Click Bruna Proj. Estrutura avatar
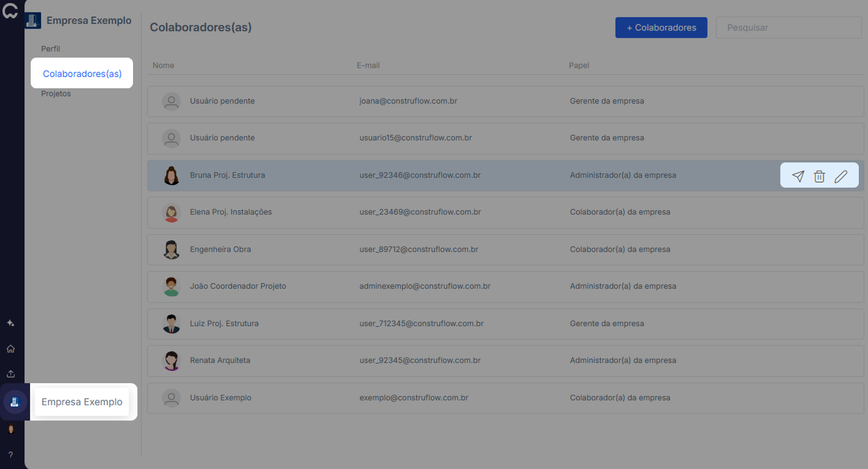Viewport: 868px width, 469px height. click(x=172, y=175)
